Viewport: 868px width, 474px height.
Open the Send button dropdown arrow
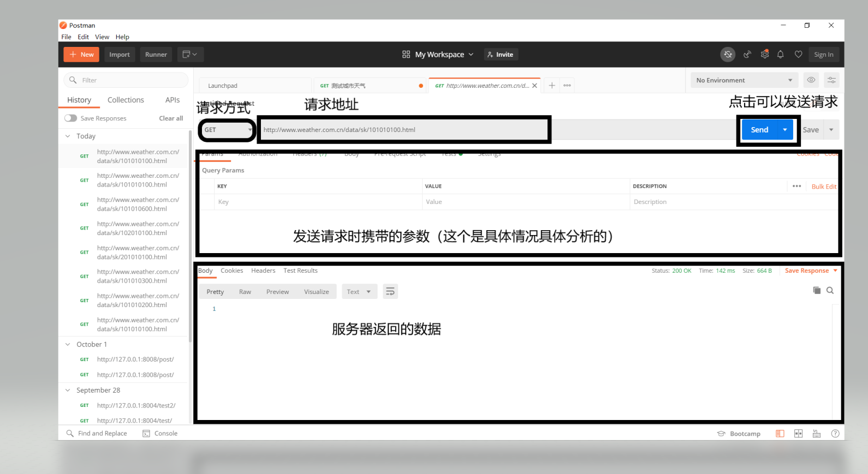click(785, 130)
